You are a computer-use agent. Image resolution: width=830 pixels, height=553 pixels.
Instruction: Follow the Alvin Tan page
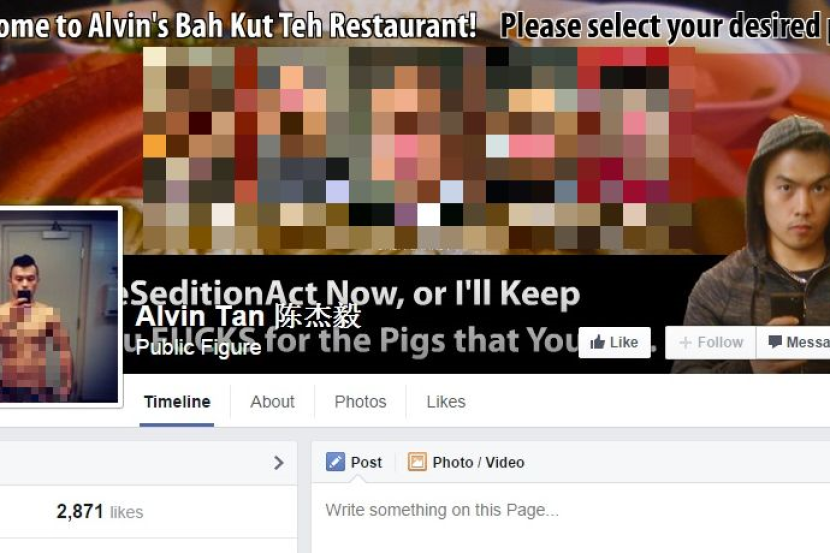tap(710, 342)
